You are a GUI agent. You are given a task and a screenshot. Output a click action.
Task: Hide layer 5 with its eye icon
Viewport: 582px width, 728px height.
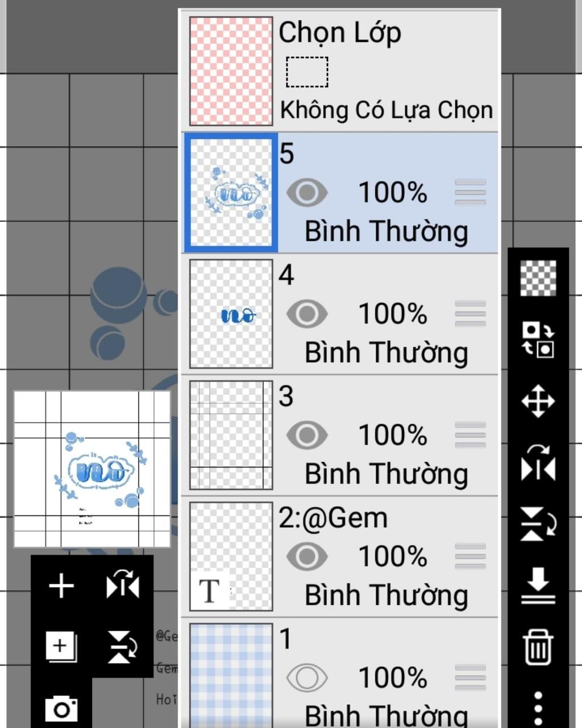307,192
